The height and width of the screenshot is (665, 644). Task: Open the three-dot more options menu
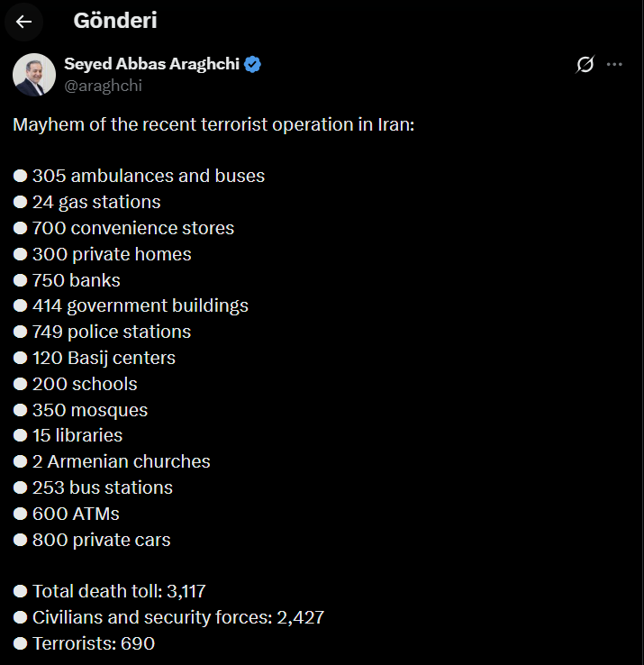614,64
